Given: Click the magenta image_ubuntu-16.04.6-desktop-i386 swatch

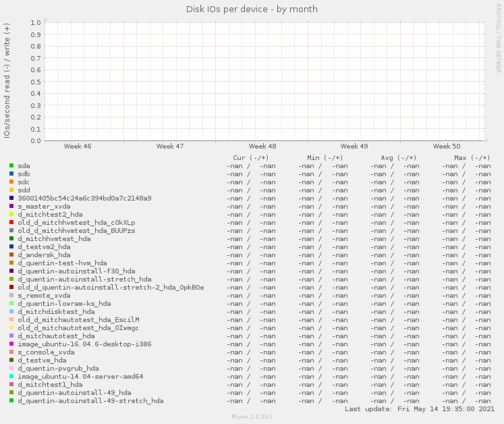Looking at the screenshot, I should pyautogui.click(x=11, y=344).
